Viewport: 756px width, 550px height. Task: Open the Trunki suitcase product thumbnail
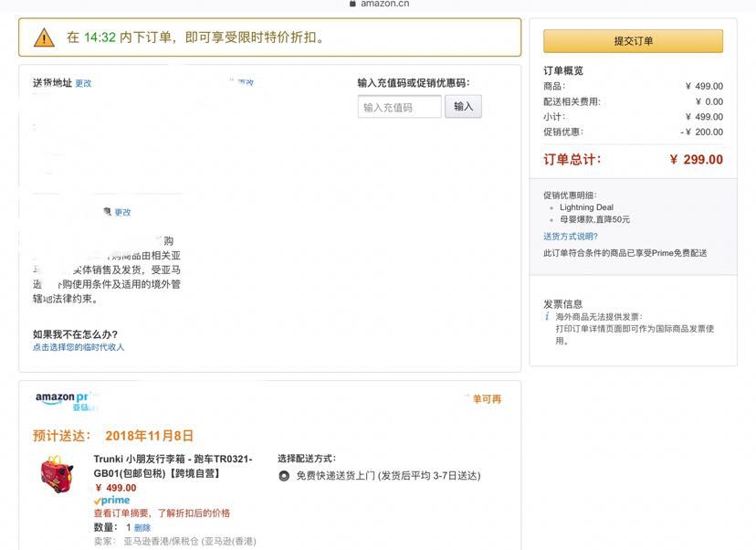[x=60, y=473]
